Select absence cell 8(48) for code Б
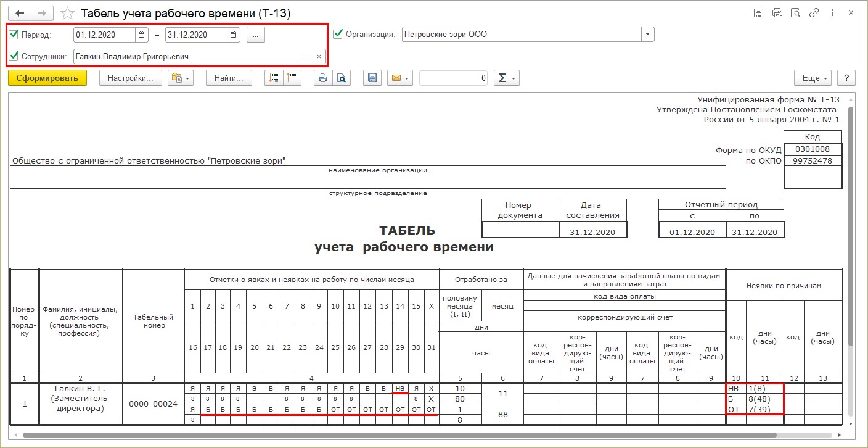This screenshot has width=868, height=448. (764, 399)
